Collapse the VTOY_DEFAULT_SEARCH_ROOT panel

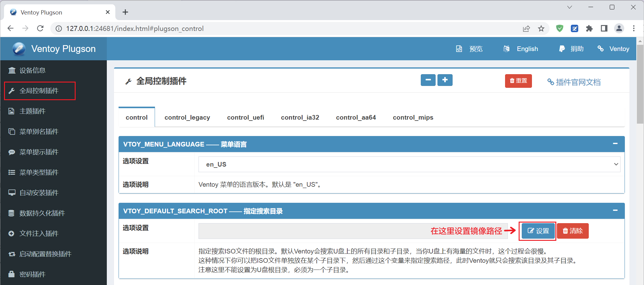point(615,210)
